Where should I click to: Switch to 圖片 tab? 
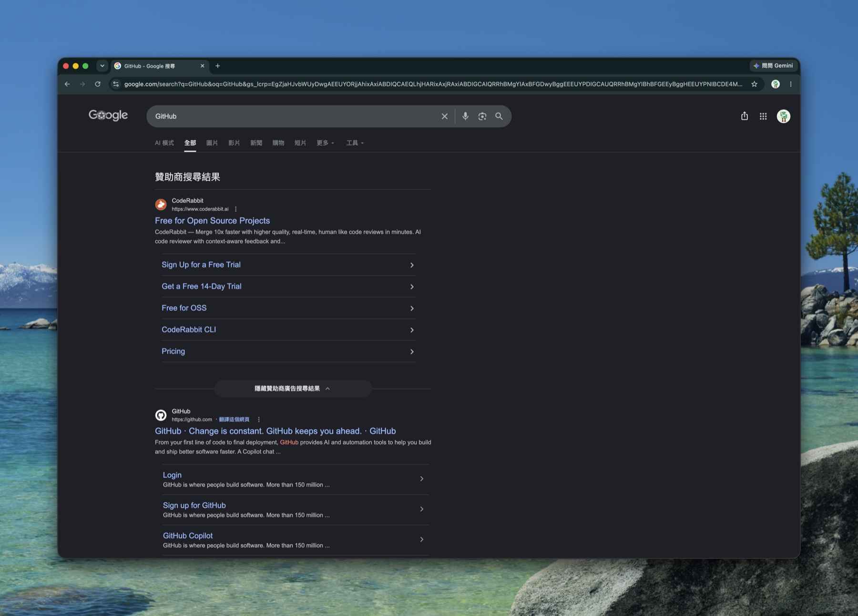212,143
